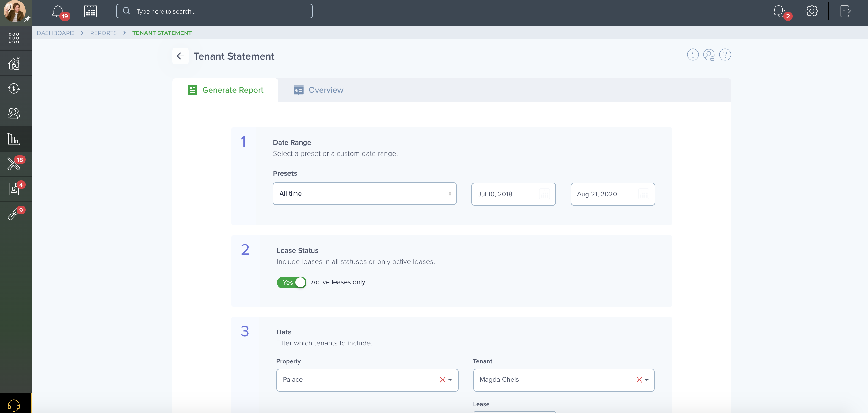Click the search input field
This screenshot has width=868, height=413.
pyautogui.click(x=214, y=11)
